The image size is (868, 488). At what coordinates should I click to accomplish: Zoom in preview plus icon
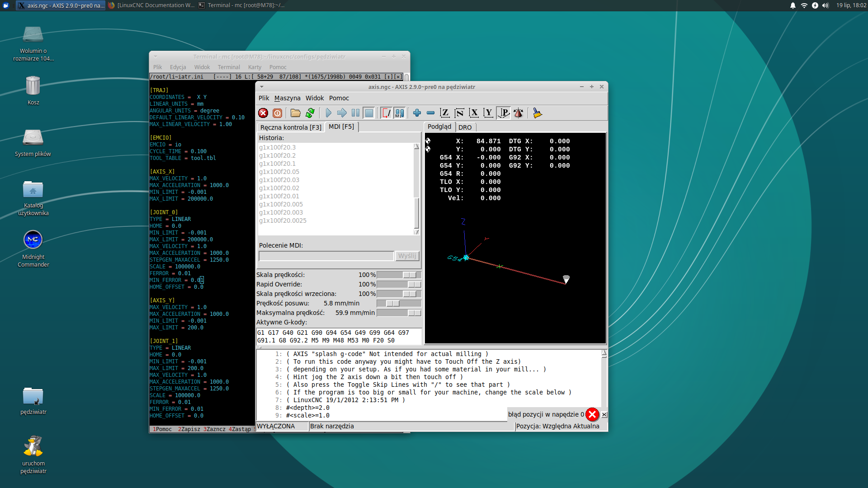coord(417,113)
